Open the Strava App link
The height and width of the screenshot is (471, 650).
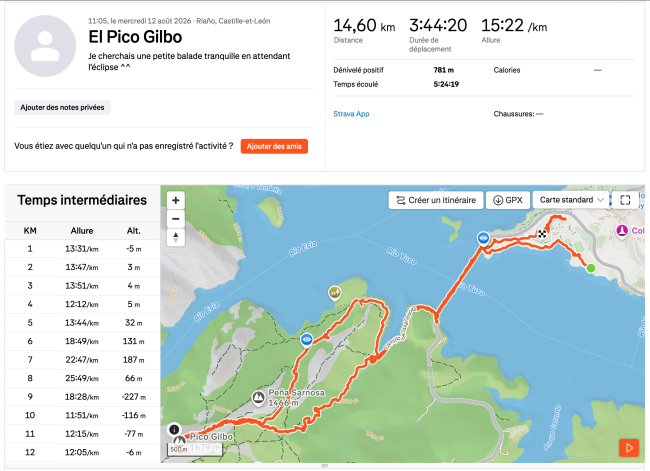point(351,114)
